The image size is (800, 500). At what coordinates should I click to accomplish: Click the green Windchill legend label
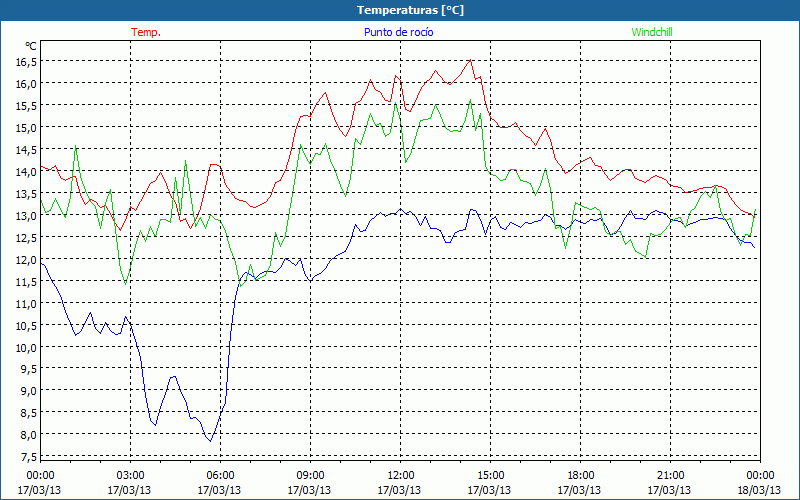pyautogui.click(x=652, y=32)
